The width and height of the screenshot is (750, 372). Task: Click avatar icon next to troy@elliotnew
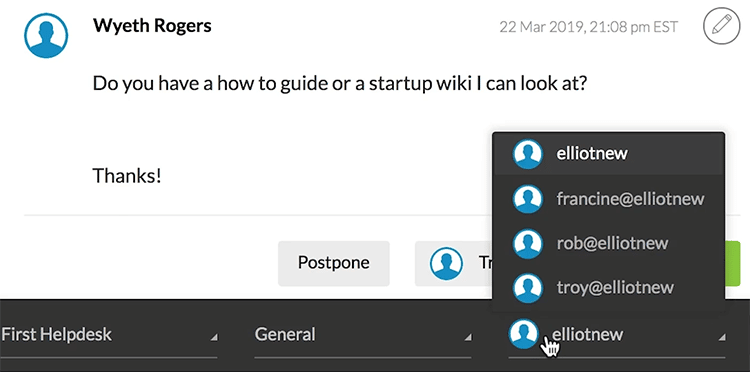pos(527,288)
